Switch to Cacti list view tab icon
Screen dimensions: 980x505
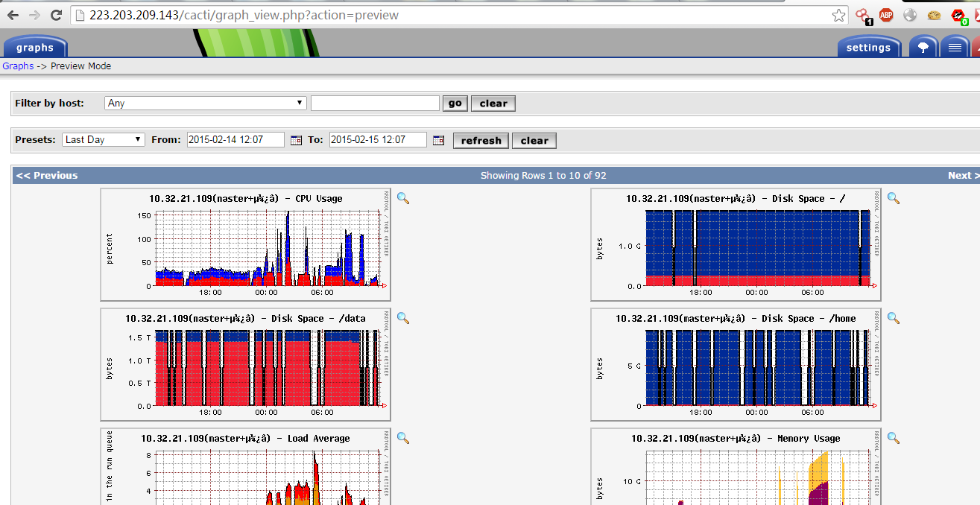coord(955,47)
